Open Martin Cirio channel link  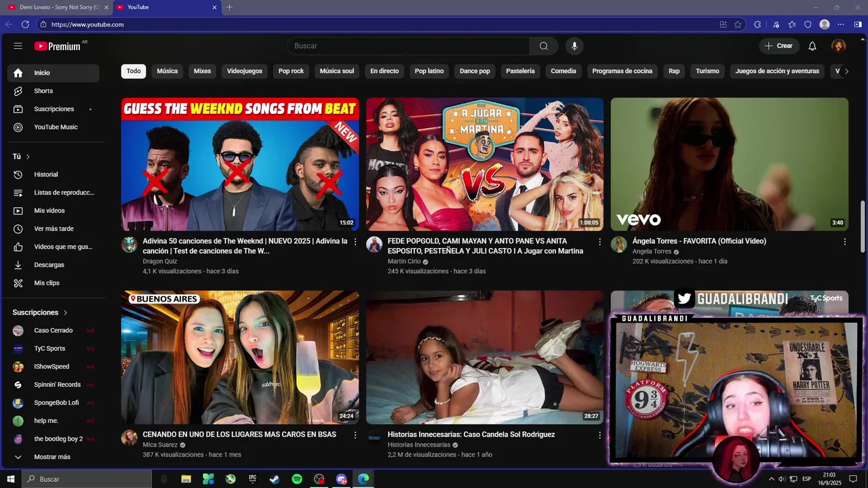(404, 261)
